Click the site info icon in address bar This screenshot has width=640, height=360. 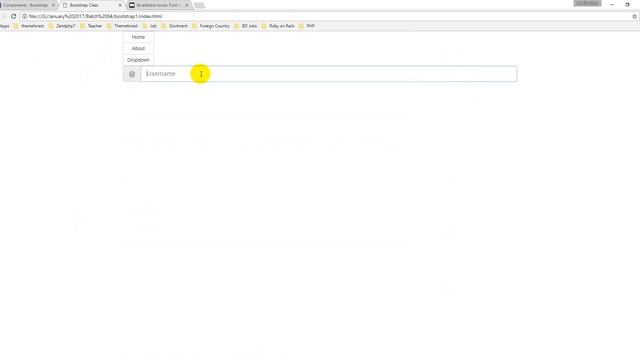[24, 16]
